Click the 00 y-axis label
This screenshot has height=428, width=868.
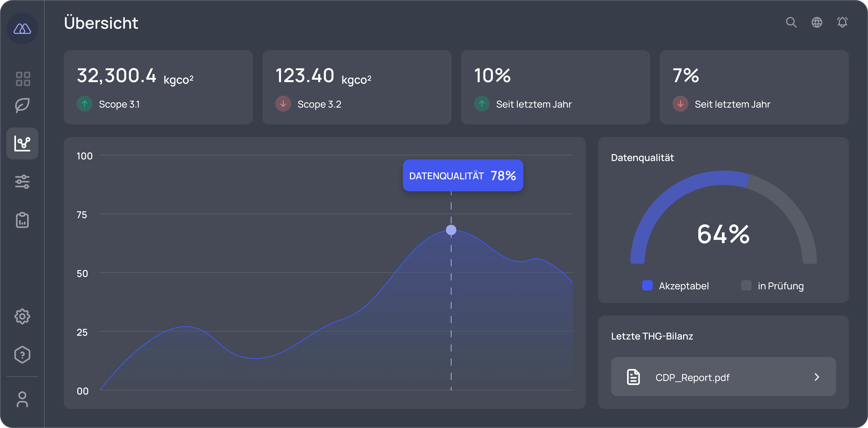pos(83,391)
